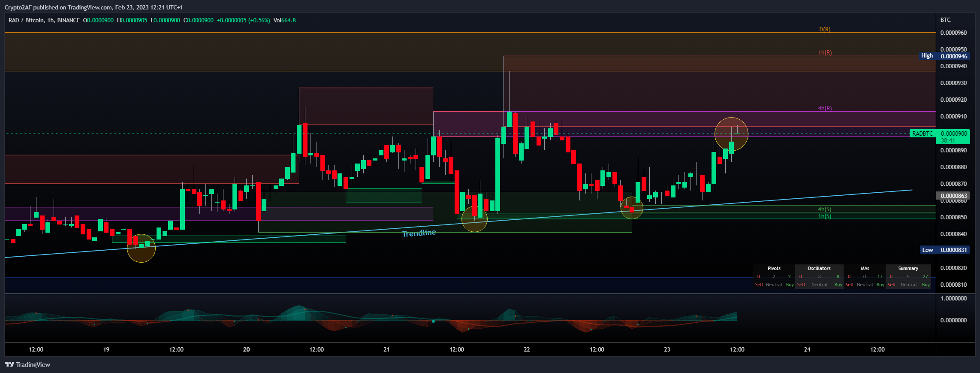The image size is (980, 373).
Task: Click the BTC currency label on price axis
Action: tap(945, 20)
